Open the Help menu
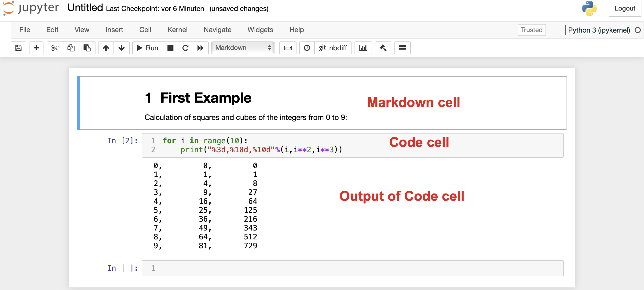The width and height of the screenshot is (644, 290). 296,30
